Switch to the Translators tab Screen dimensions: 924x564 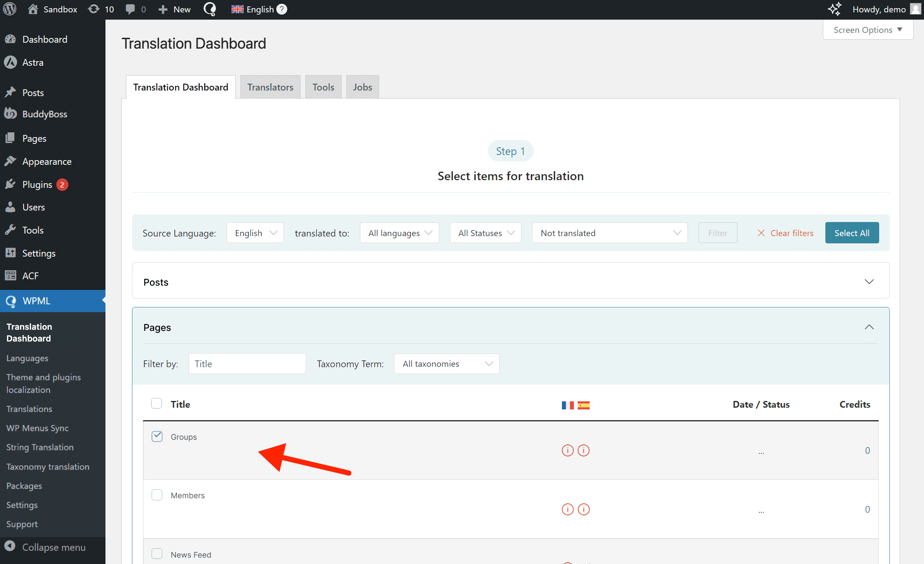point(270,87)
